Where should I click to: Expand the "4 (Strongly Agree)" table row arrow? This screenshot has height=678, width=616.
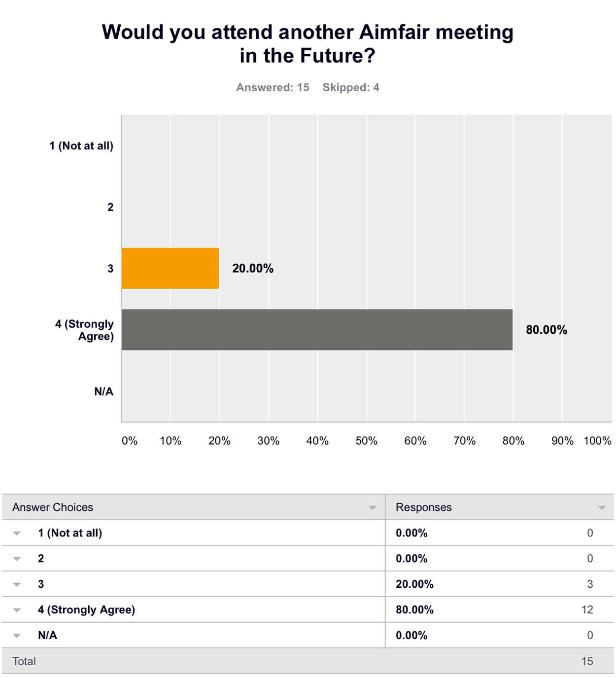17,610
